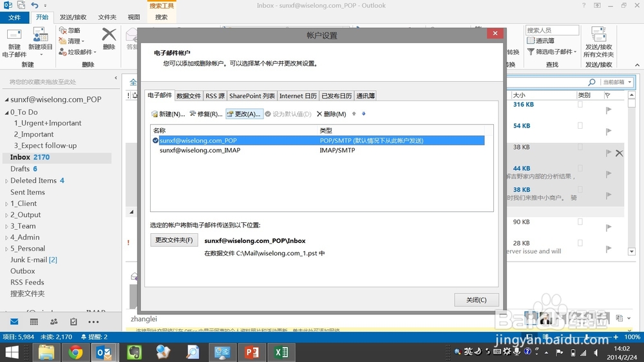
Task: Flag the 316 KB message
Action: tap(609, 110)
